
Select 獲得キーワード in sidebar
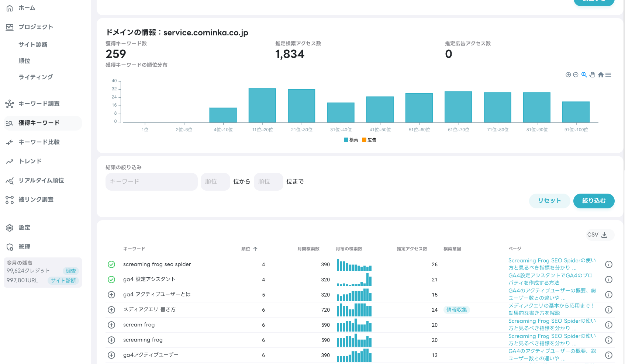(43, 123)
